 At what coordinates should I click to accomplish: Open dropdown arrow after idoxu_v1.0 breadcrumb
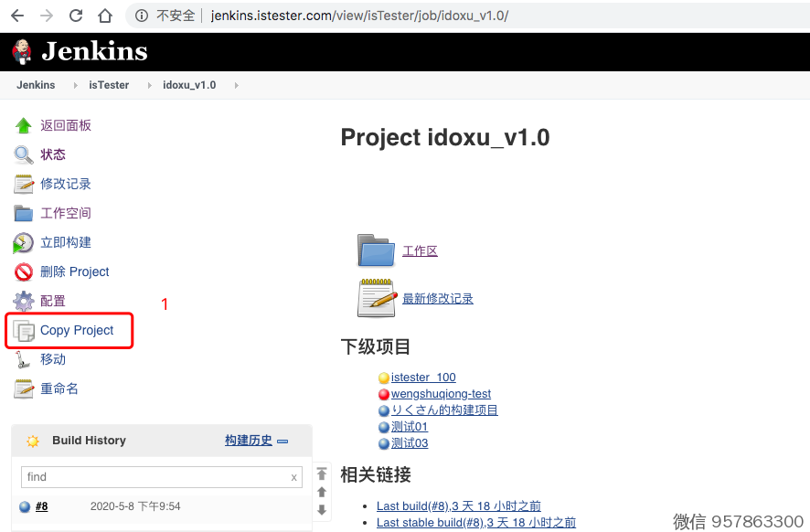(x=236, y=85)
